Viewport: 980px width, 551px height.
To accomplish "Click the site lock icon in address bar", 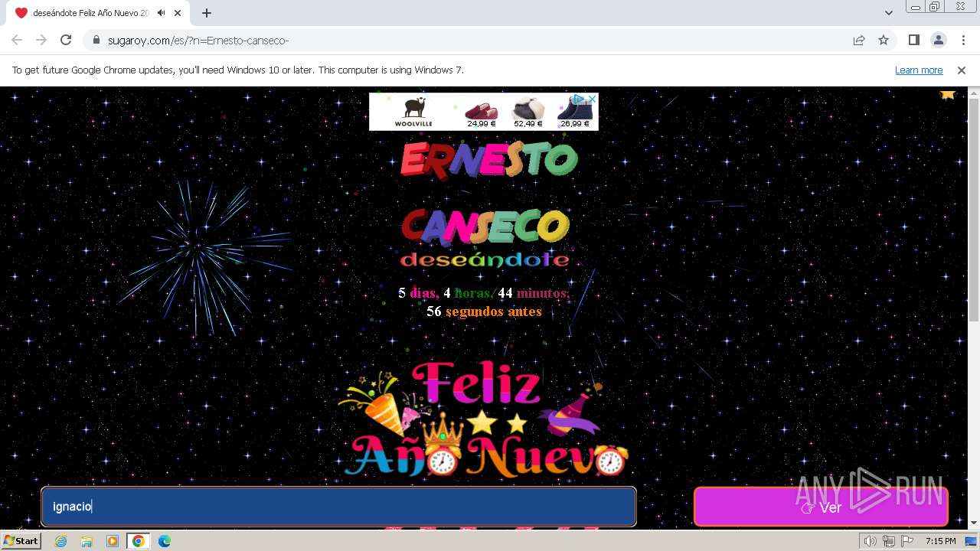I will point(96,40).
